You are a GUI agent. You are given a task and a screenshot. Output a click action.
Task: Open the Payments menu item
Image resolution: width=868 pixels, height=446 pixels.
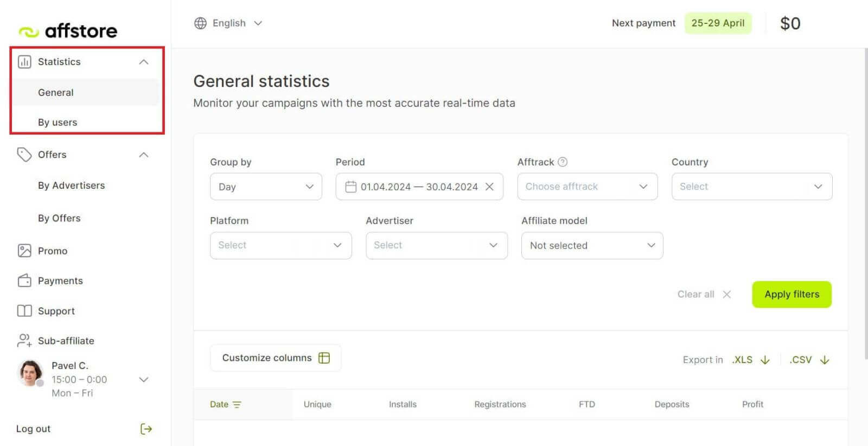click(x=60, y=281)
